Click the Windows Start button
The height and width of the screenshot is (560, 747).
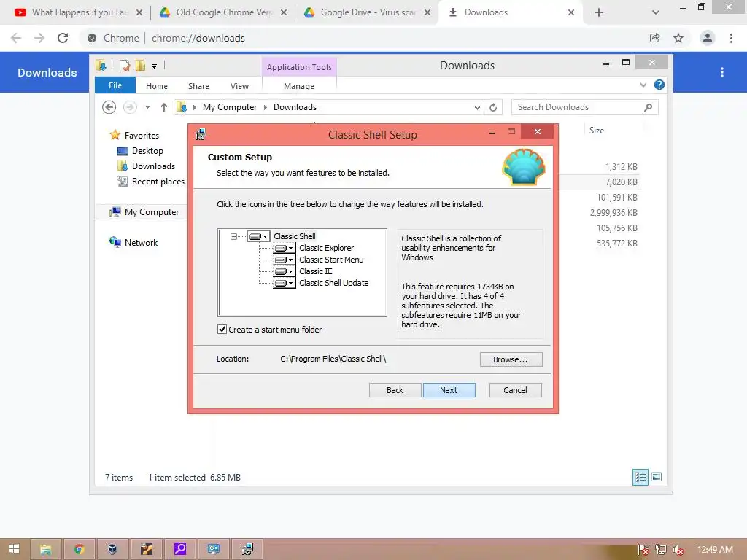15,549
